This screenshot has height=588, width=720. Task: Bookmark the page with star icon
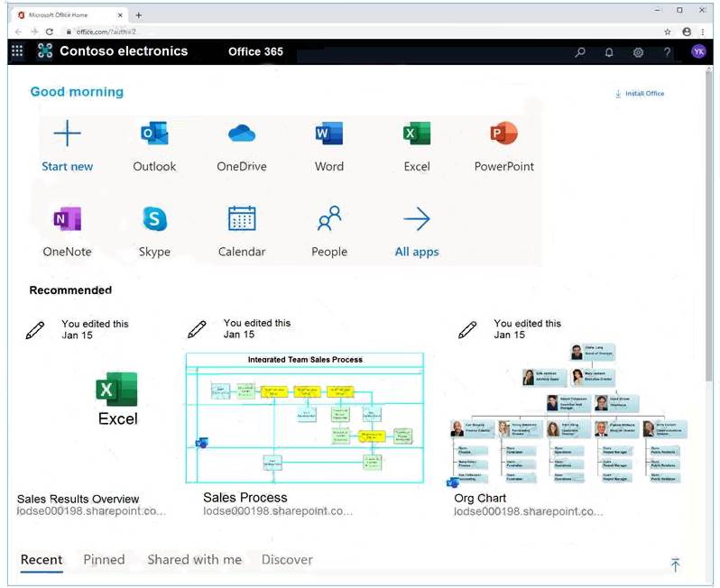coord(667,32)
